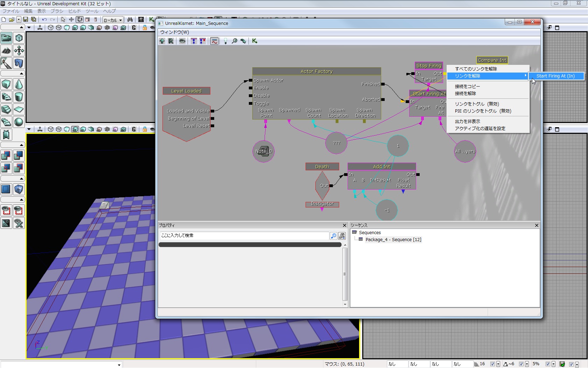Select the terrain editing mode mountain icon
This screenshot has height=368, width=588.
6,50
